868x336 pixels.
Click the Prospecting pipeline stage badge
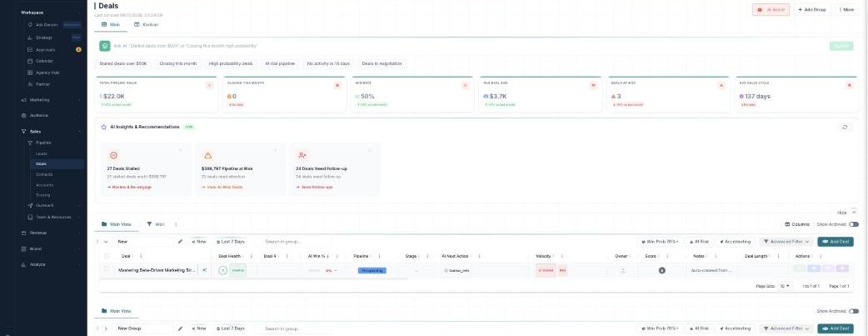[372, 271]
